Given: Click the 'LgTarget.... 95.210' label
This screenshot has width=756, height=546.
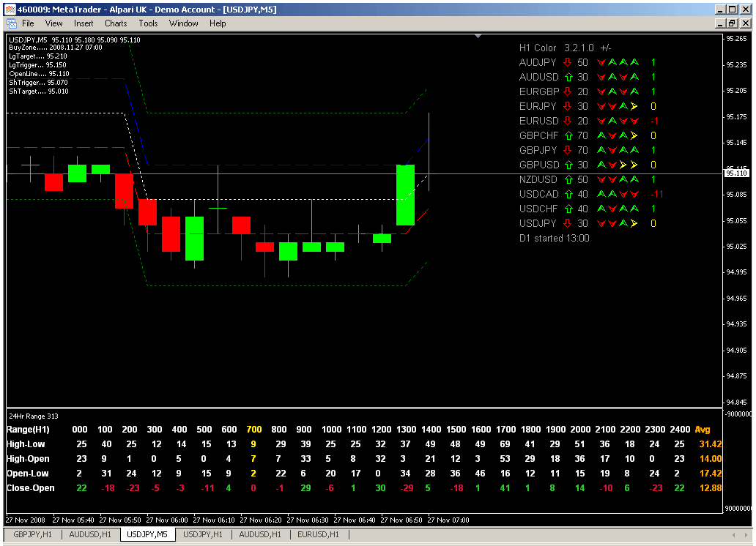Looking at the screenshot, I should pos(37,56).
